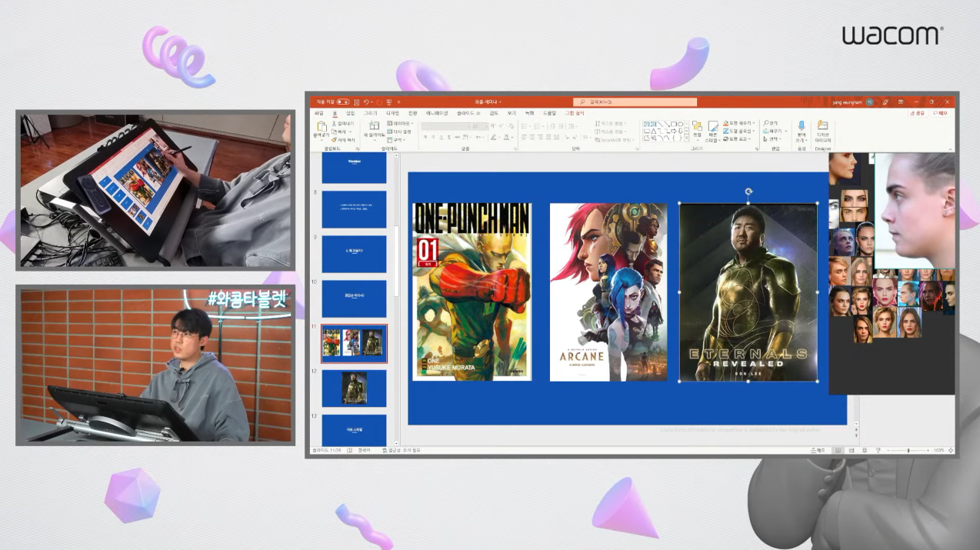980x550 pixels.
Task: Open the 슬라이드 쇼 ribbon tab
Action: tap(468, 113)
